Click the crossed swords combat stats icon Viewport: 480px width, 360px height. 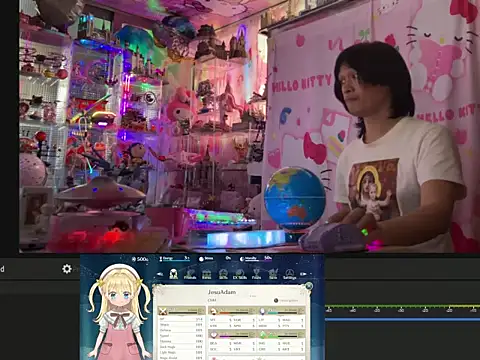[163, 312]
